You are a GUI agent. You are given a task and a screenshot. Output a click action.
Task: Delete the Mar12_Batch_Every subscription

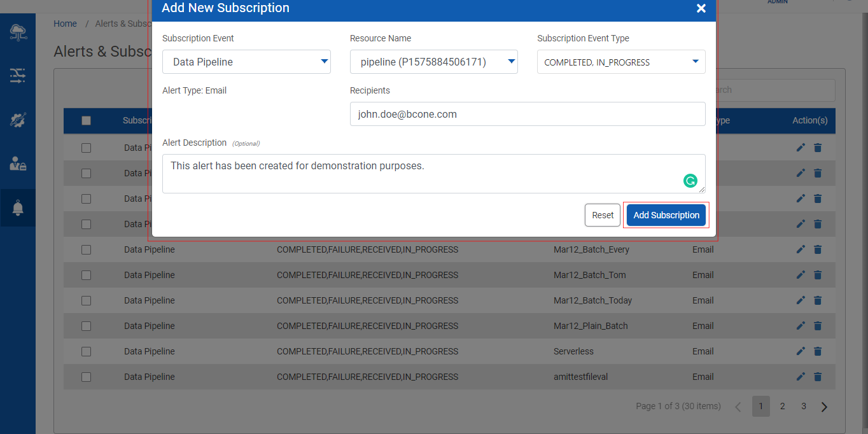(818, 249)
